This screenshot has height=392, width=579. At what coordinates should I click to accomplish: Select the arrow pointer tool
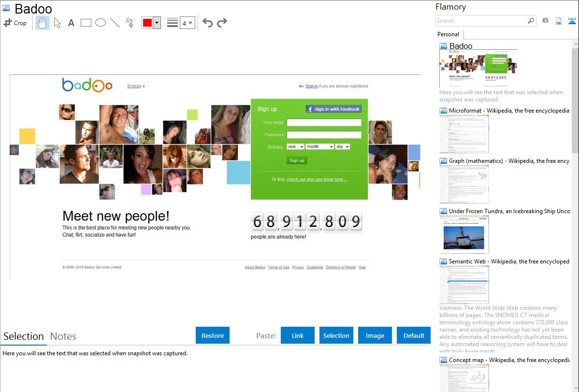click(x=57, y=23)
